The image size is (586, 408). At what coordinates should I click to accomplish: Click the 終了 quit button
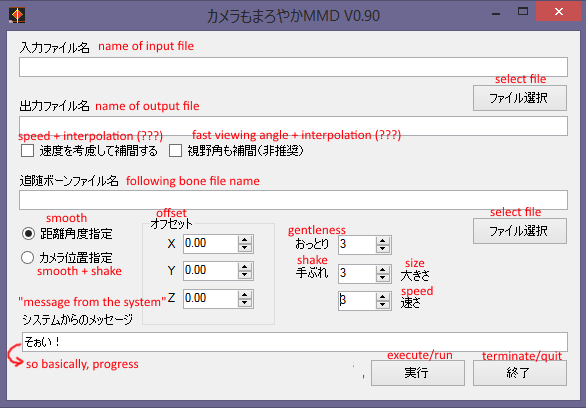(520, 373)
